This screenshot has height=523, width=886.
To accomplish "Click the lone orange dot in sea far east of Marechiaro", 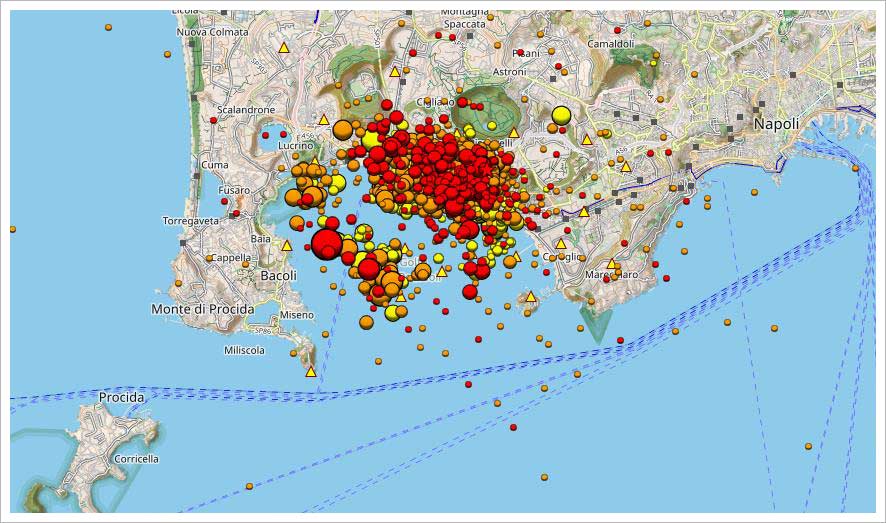I will click(775, 328).
